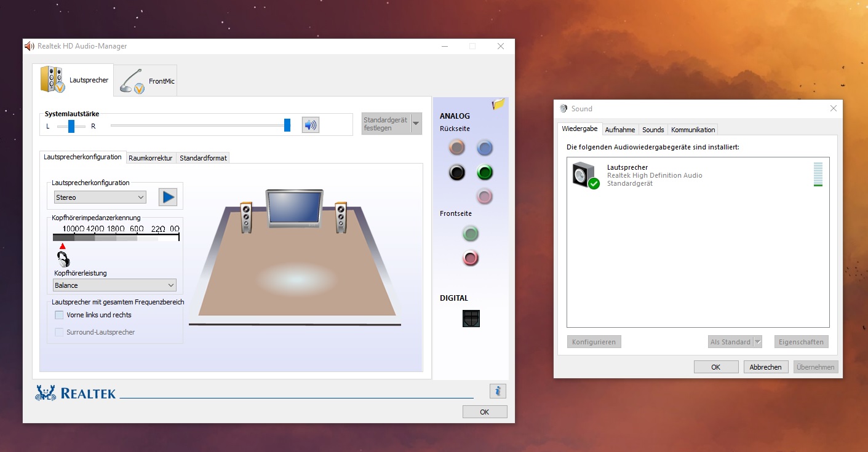Image resolution: width=868 pixels, height=452 pixels.
Task: Click the headphone icon under impedance scale
Action: tap(63, 259)
